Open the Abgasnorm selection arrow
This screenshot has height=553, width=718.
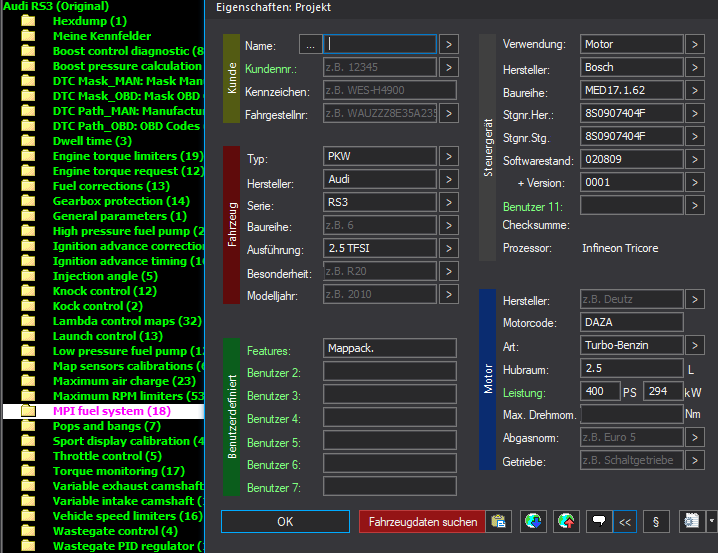pyautogui.click(x=695, y=437)
